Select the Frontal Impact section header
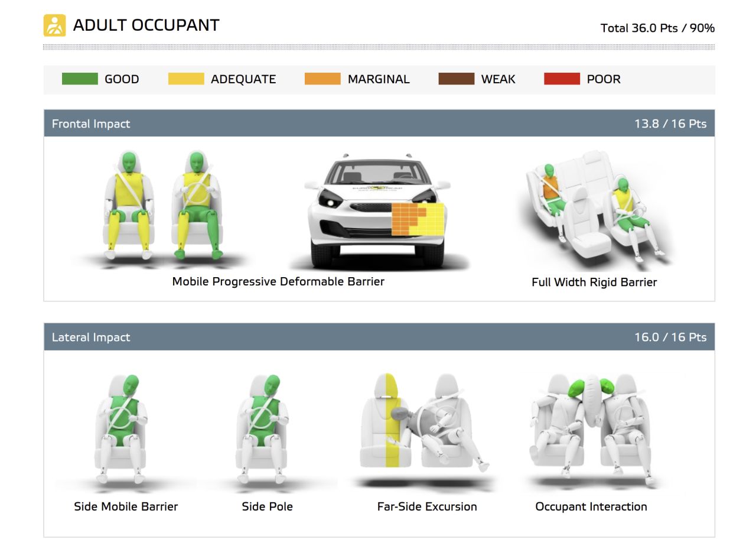This screenshot has width=756, height=549. tap(379, 124)
